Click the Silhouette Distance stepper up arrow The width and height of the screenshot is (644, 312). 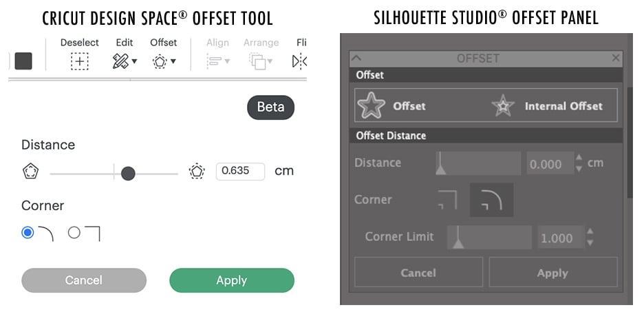(579, 158)
